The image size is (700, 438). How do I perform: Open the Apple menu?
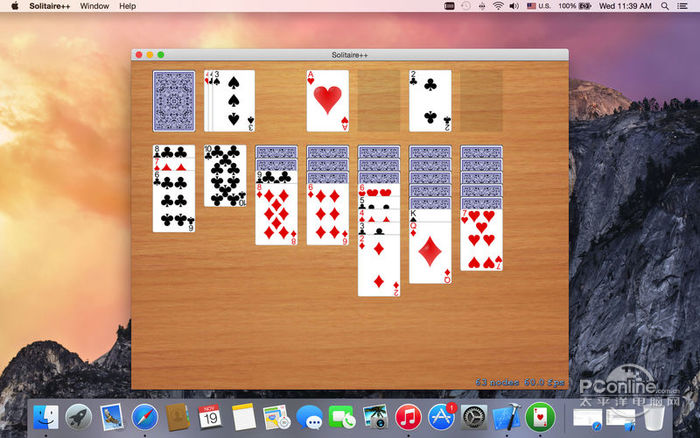[x=14, y=6]
